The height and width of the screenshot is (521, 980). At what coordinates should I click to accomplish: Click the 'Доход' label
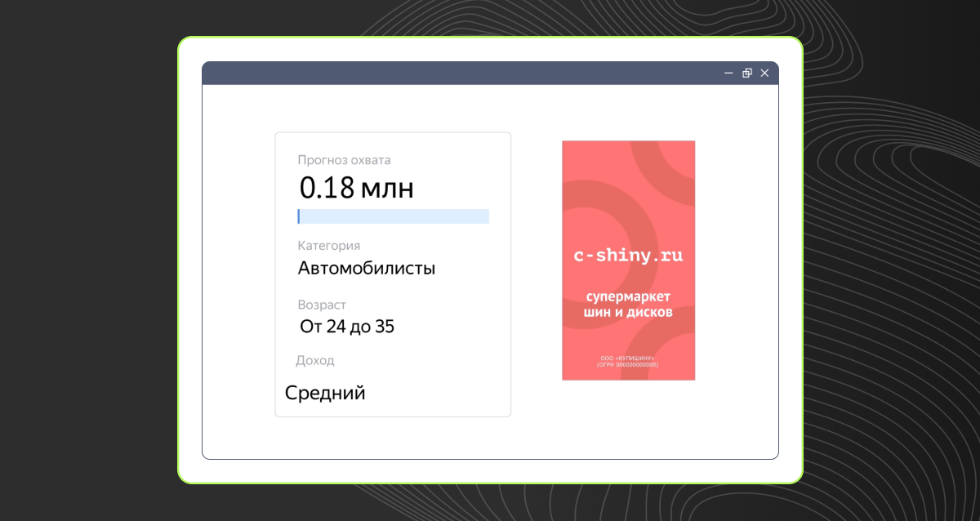click(x=314, y=360)
